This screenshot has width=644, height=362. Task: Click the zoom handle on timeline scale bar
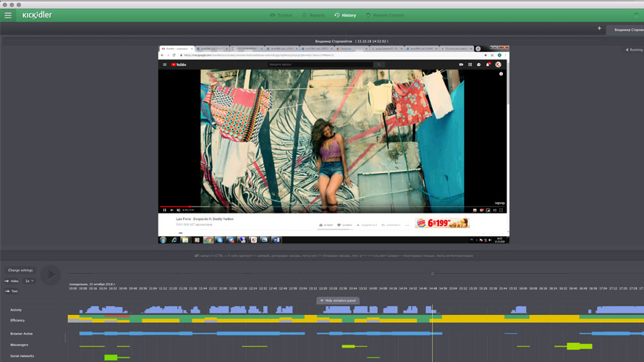(x=433, y=274)
